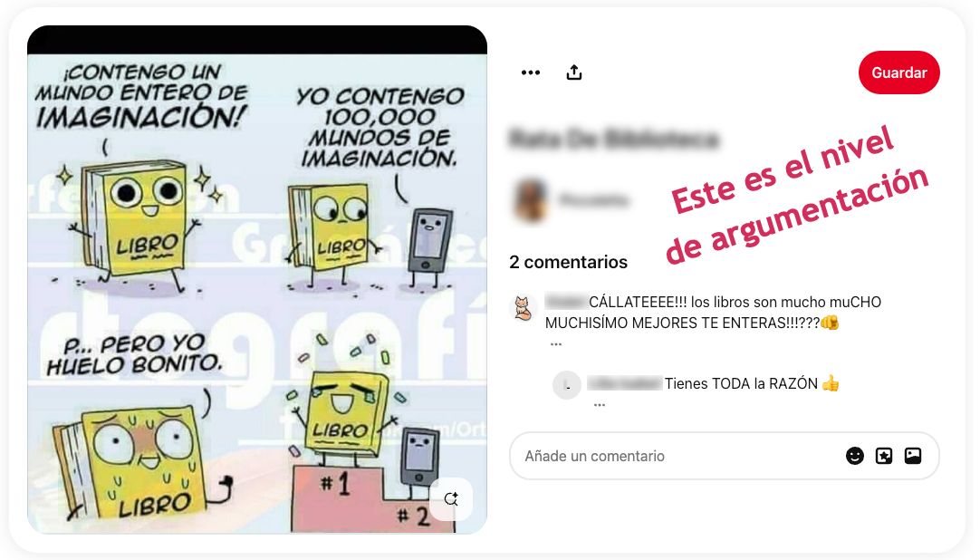
Task: Click the fox avatar of first commenter
Action: [524, 308]
